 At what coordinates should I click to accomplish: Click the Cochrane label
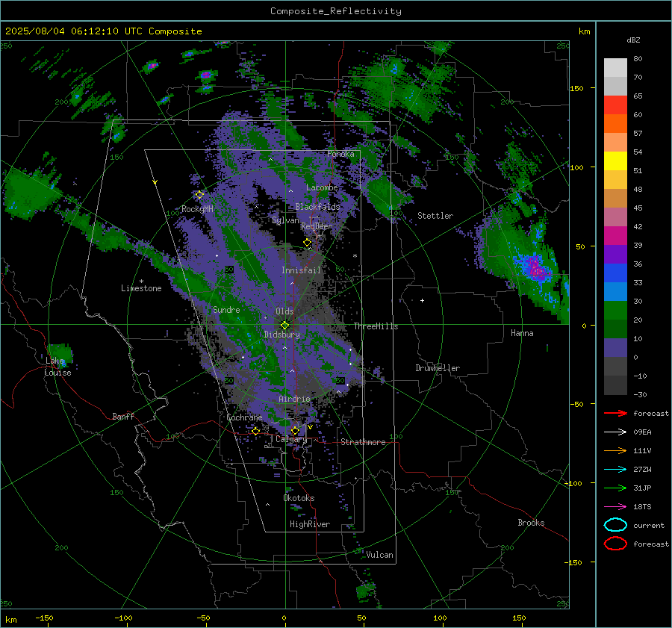tap(244, 417)
